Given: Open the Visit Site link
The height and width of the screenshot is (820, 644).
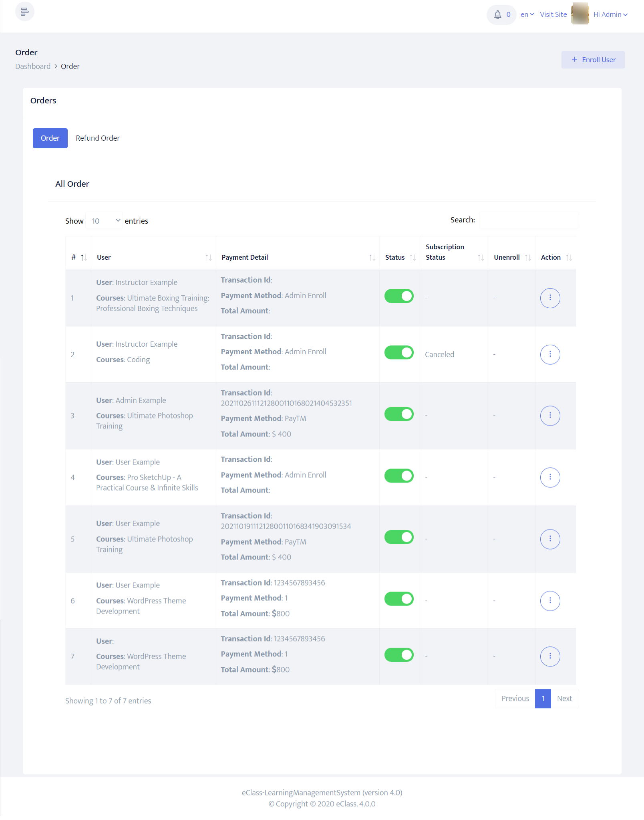Looking at the screenshot, I should tap(553, 14).
